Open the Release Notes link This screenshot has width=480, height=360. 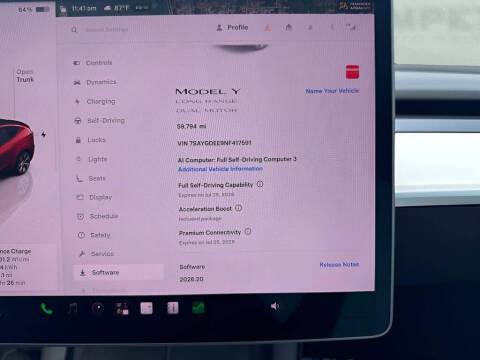339,264
